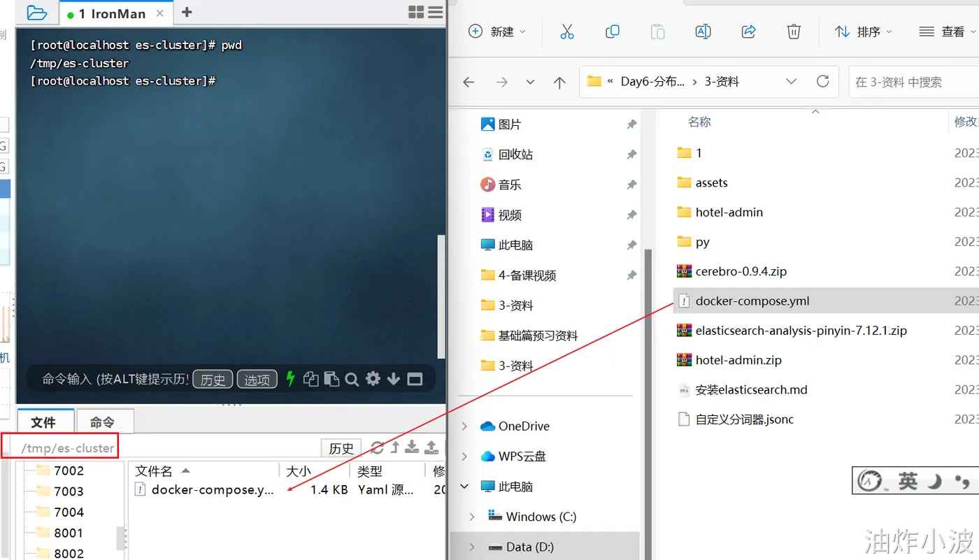Click the Day6 breadcrumb in the address bar
The height and width of the screenshot is (560, 979).
[652, 82]
